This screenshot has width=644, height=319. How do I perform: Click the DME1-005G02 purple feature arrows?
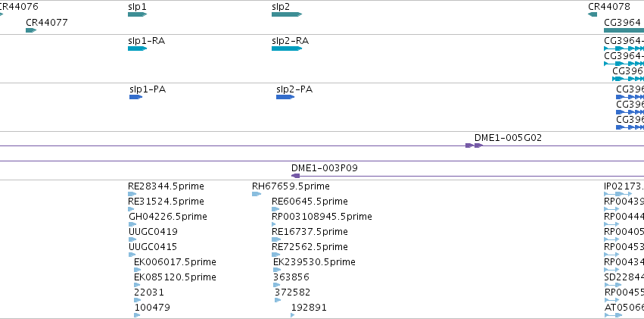point(474,145)
